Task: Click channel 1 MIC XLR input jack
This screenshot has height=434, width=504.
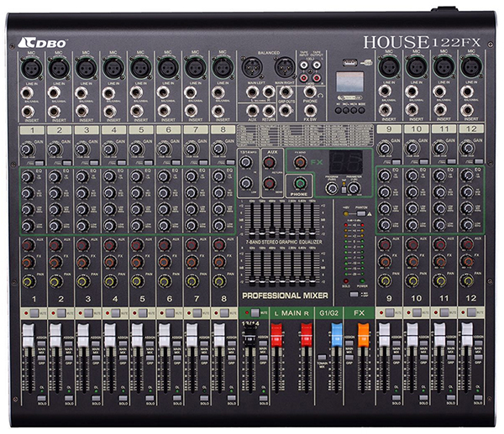Action: tap(31, 68)
